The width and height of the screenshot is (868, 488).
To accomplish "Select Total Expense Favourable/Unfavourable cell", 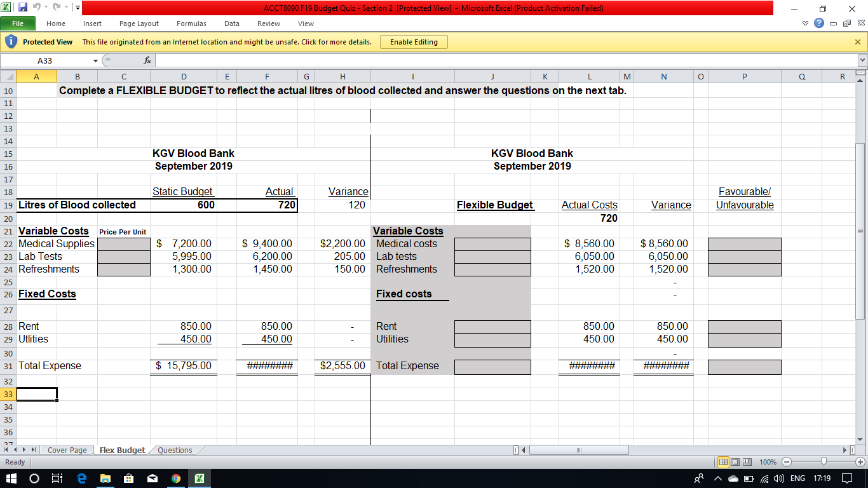I will tap(745, 367).
